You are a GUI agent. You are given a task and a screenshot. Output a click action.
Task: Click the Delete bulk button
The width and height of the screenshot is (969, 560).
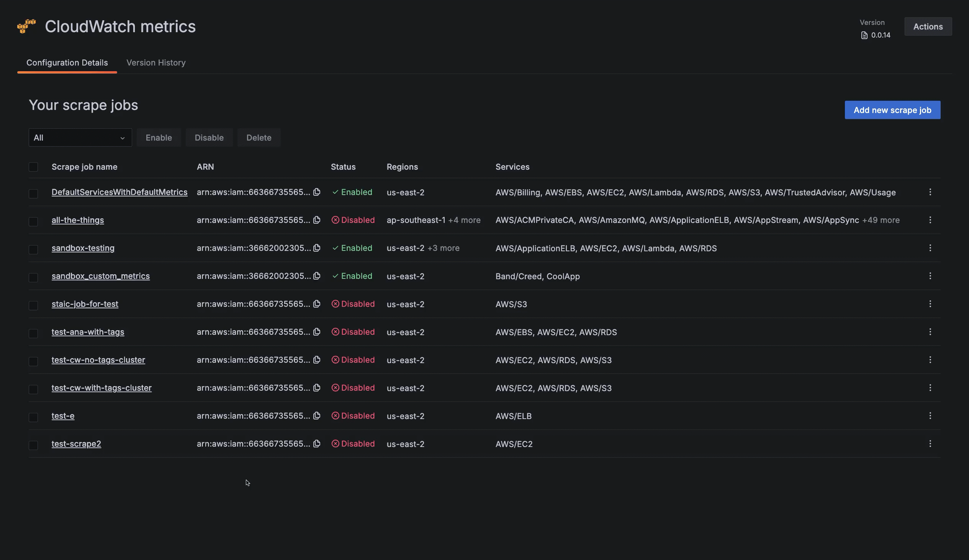tap(259, 138)
